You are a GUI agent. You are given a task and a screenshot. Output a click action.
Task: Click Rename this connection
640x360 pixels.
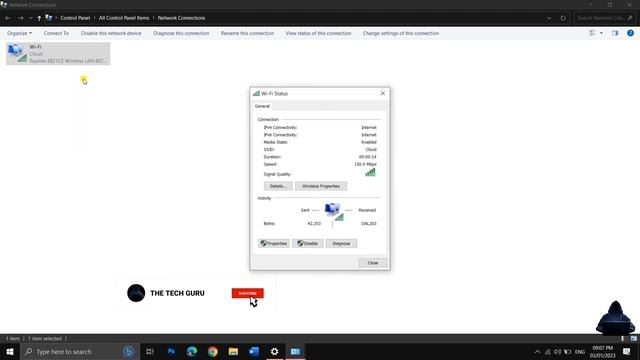tap(247, 33)
